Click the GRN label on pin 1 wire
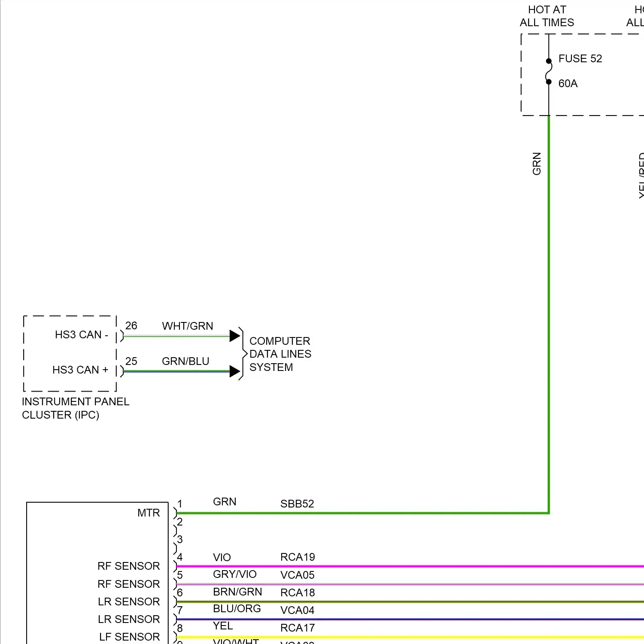The width and height of the screenshot is (644, 644). click(x=225, y=501)
